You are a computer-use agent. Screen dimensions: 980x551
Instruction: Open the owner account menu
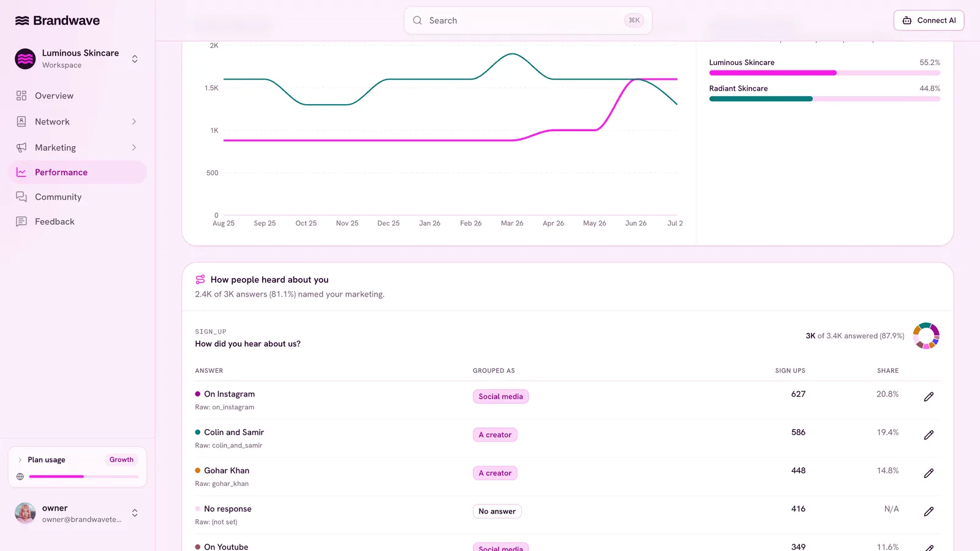pyautogui.click(x=77, y=513)
